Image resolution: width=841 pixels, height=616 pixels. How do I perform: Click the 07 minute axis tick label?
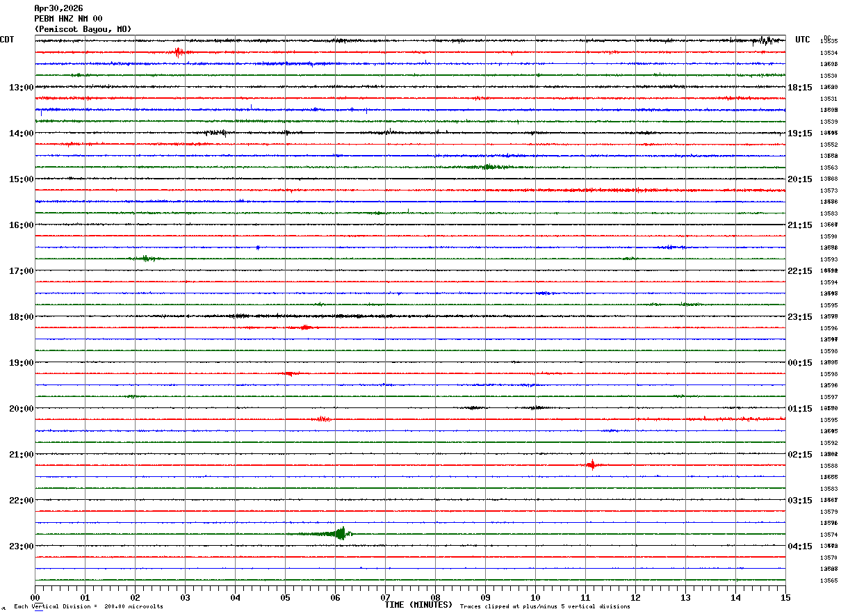point(385,598)
